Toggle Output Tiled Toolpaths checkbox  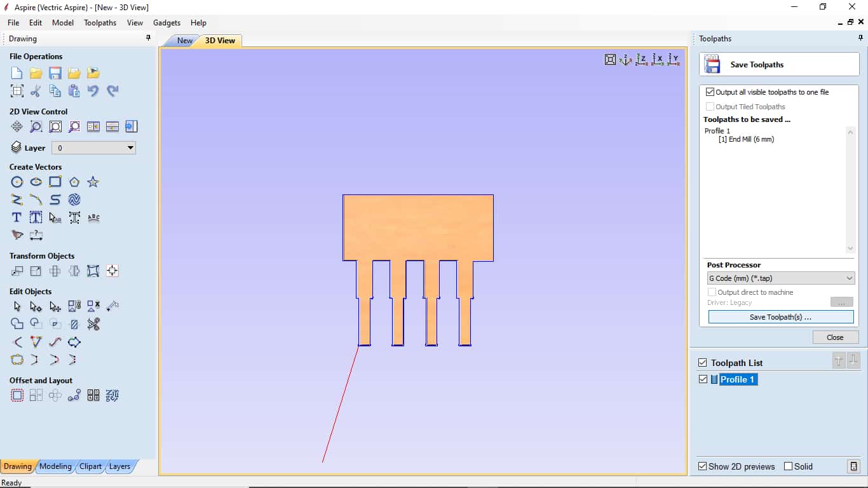[x=710, y=107]
